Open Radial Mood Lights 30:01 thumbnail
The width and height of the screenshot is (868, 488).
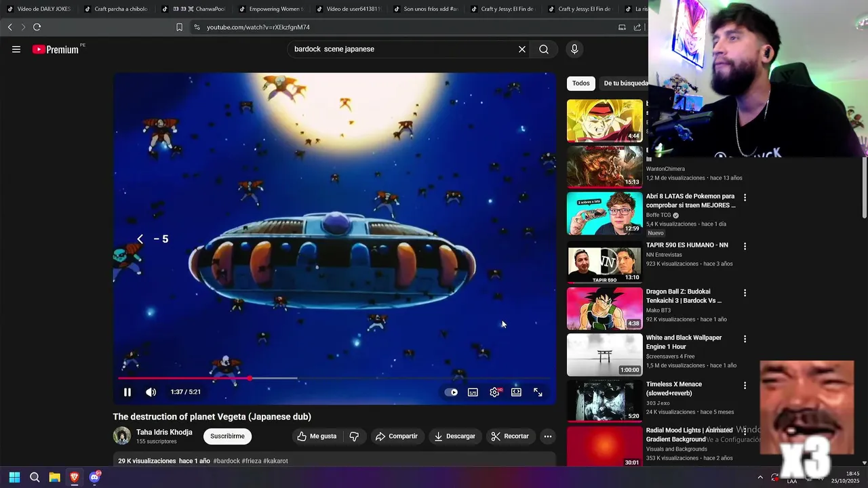point(605,447)
